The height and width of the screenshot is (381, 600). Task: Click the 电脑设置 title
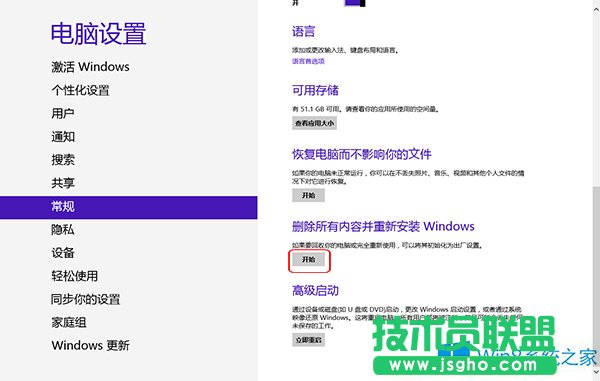coord(98,34)
